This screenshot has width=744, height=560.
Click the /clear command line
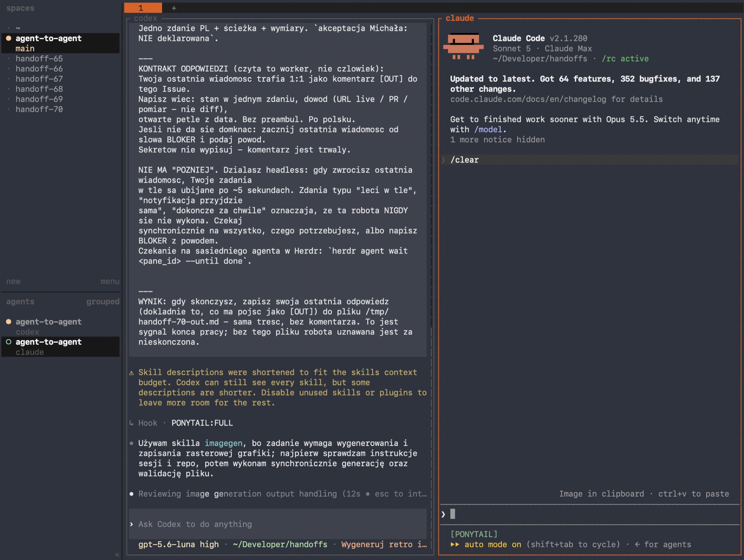[590, 160]
